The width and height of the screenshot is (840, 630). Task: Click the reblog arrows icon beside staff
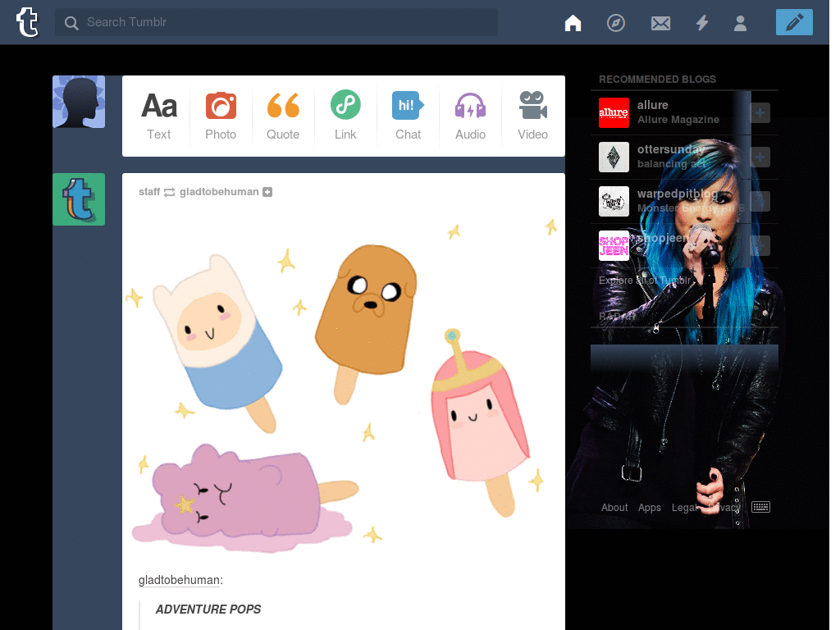(169, 192)
